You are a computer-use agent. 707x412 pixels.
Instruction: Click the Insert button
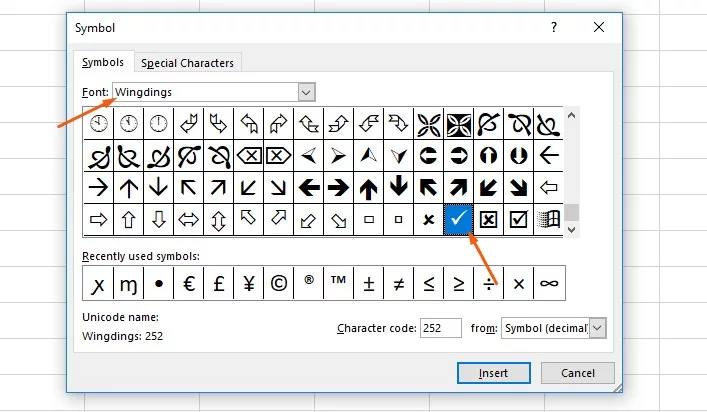coord(493,373)
